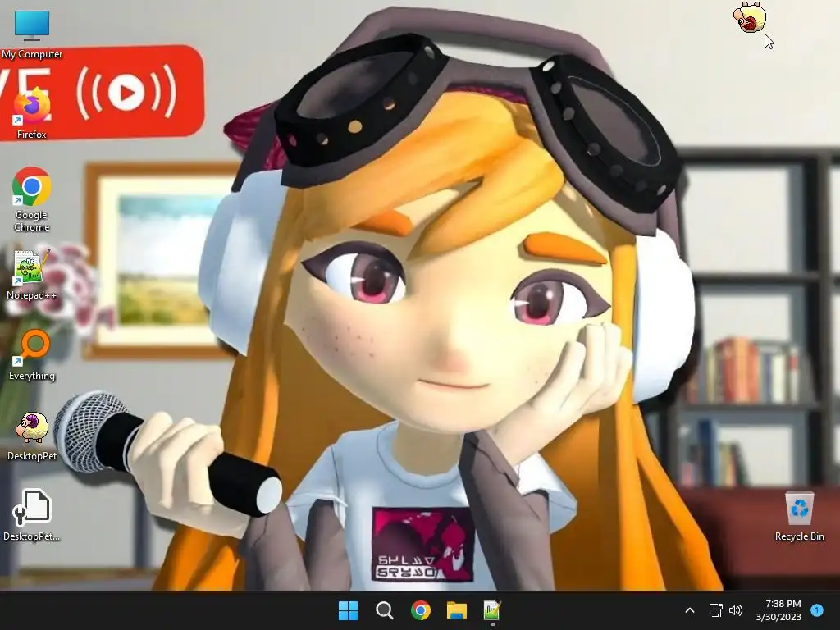Select the My Computer desktop icon
The width and height of the screenshot is (840, 630).
coord(32,34)
